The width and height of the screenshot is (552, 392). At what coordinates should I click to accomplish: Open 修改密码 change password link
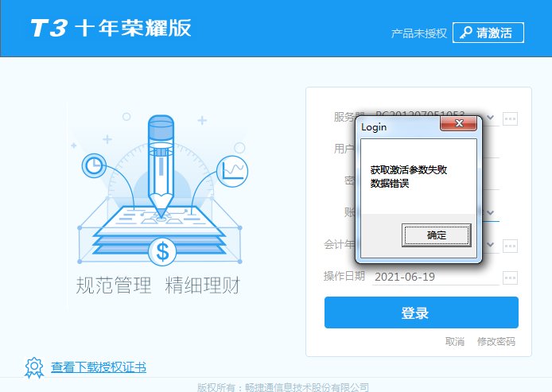coord(496,341)
